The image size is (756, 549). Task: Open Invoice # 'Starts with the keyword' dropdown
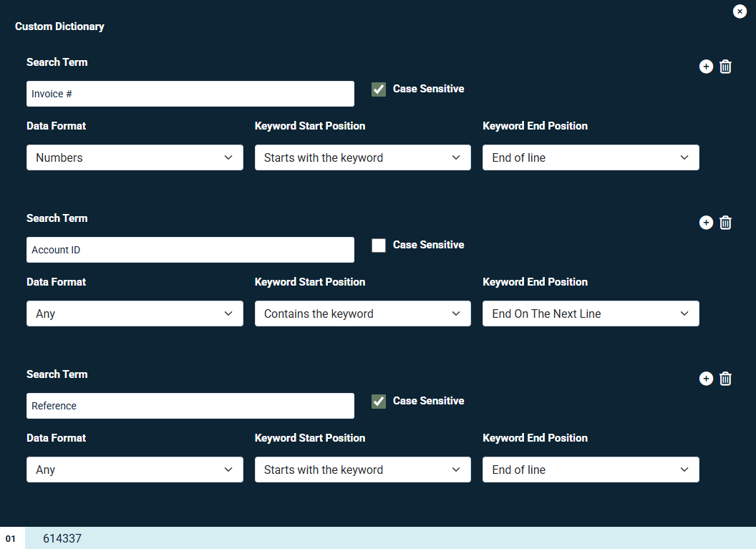[362, 157]
